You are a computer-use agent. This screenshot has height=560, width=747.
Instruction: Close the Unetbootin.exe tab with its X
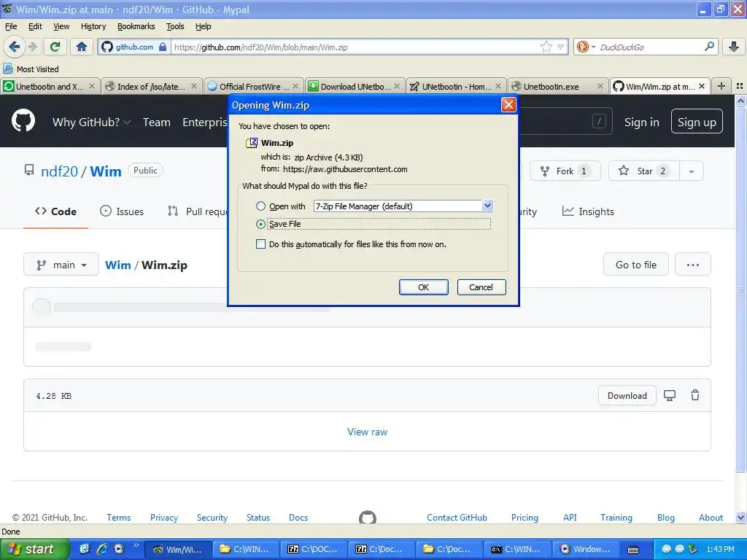click(x=600, y=86)
